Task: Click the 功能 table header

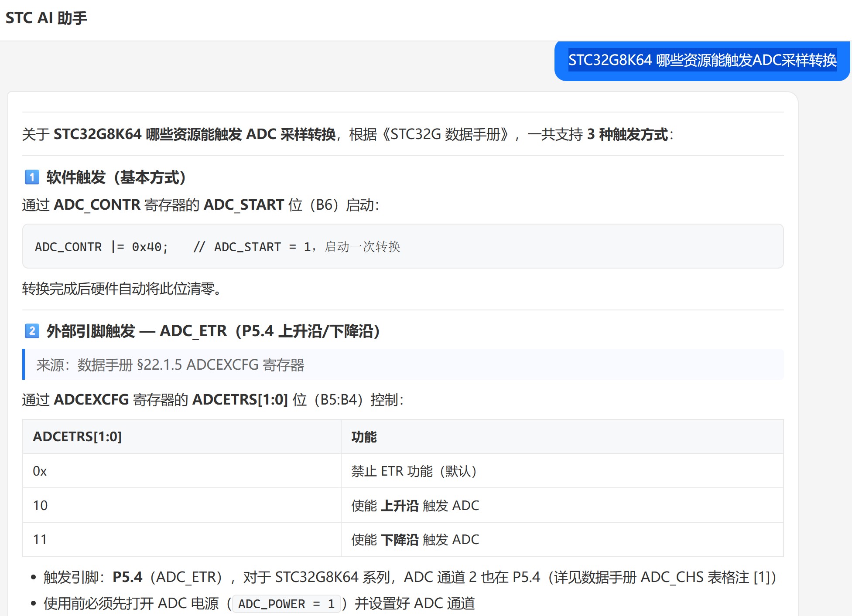Action: (562, 436)
